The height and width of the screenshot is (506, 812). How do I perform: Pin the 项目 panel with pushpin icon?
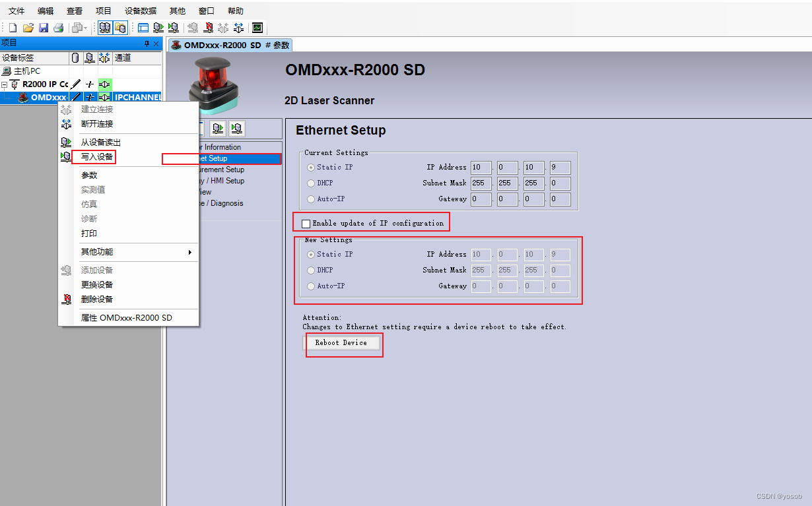click(147, 44)
